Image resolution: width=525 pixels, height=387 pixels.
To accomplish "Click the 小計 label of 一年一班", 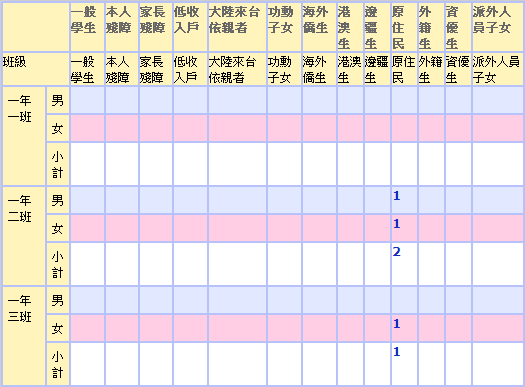I will pos(58,164).
